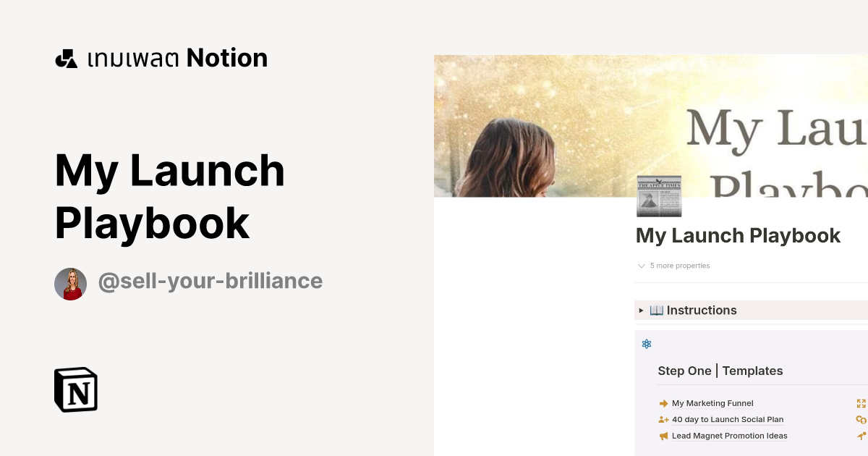Click the เทมเพลต Notion logo at top left

pos(161,57)
